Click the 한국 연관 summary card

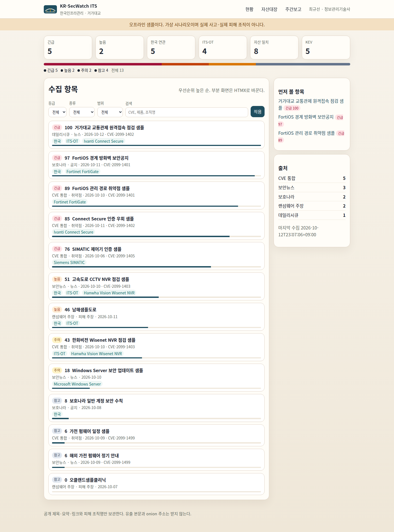tap(171, 47)
